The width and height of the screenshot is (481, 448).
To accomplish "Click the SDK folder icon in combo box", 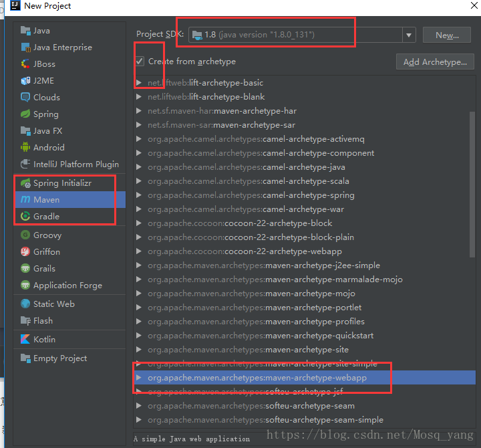I will (197, 35).
